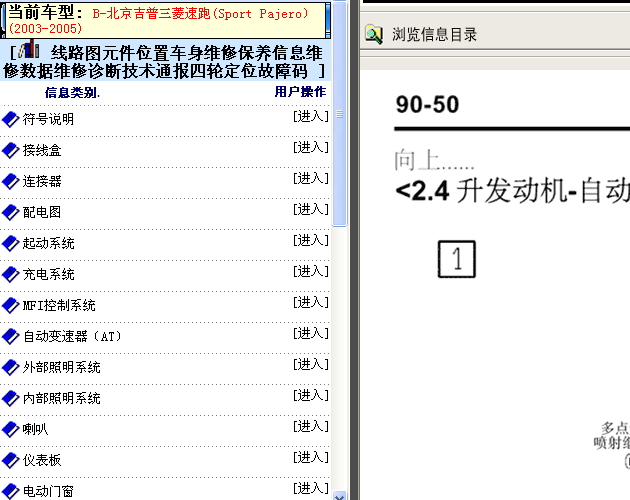Open [进入] link for 配电图
The image size is (630, 500).
click(311, 209)
